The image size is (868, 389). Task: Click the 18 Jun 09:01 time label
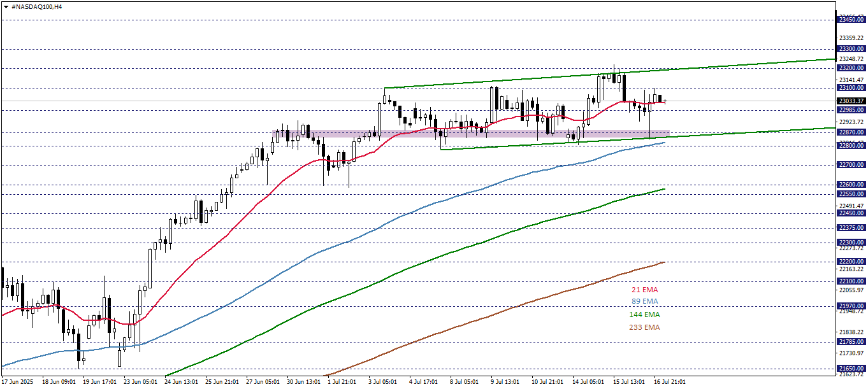coord(59,382)
